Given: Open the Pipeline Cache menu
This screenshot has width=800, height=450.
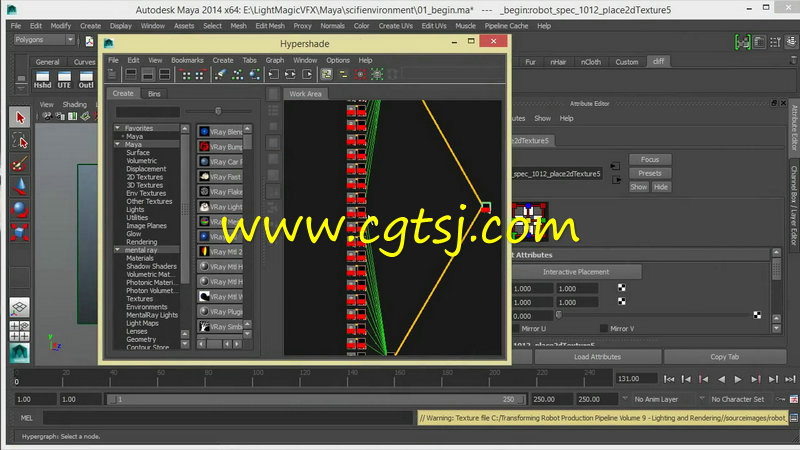Looking at the screenshot, I should [x=506, y=26].
